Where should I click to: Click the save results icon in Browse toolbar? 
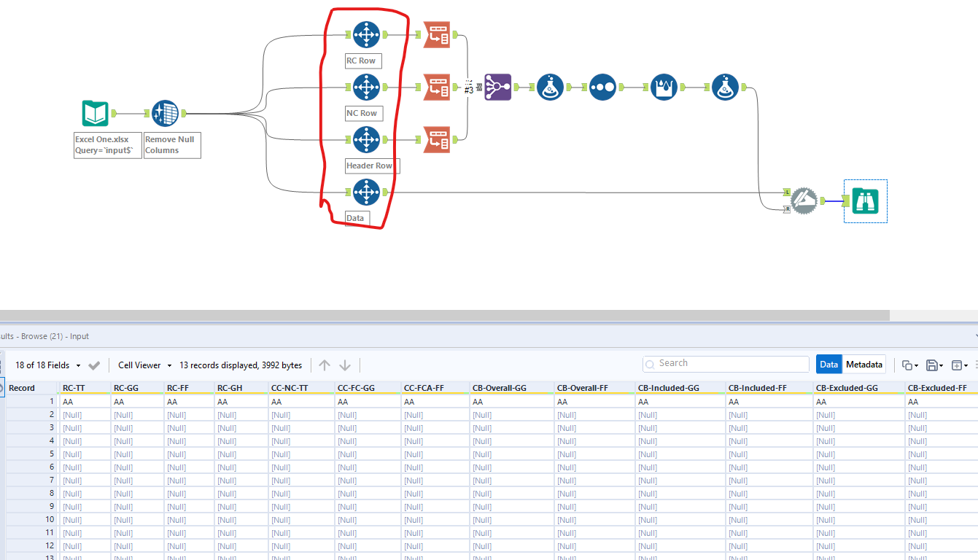932,365
